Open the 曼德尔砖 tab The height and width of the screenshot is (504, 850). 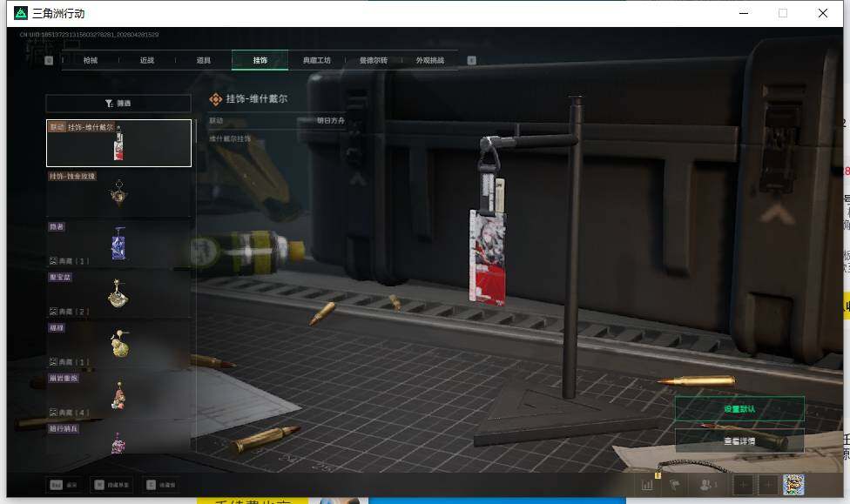374,60
